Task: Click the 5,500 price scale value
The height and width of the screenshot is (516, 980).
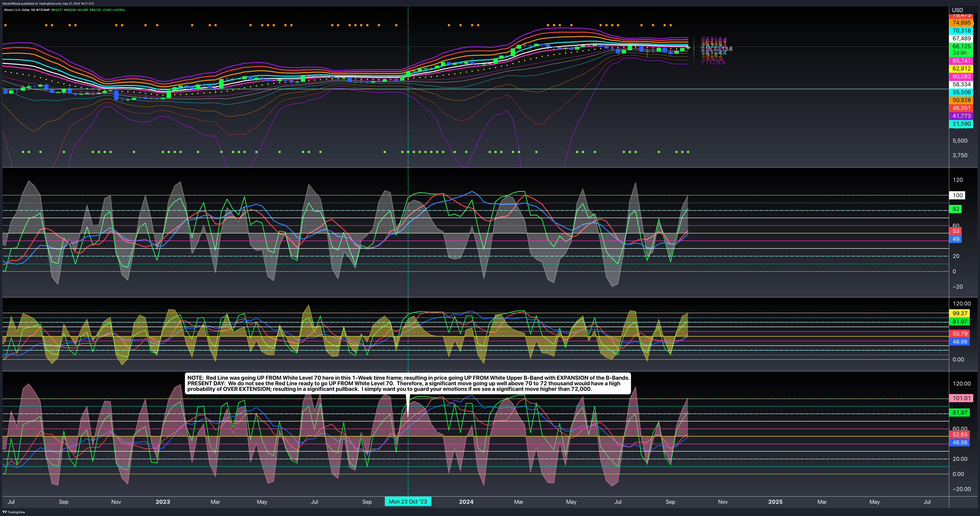Action: tap(960, 141)
